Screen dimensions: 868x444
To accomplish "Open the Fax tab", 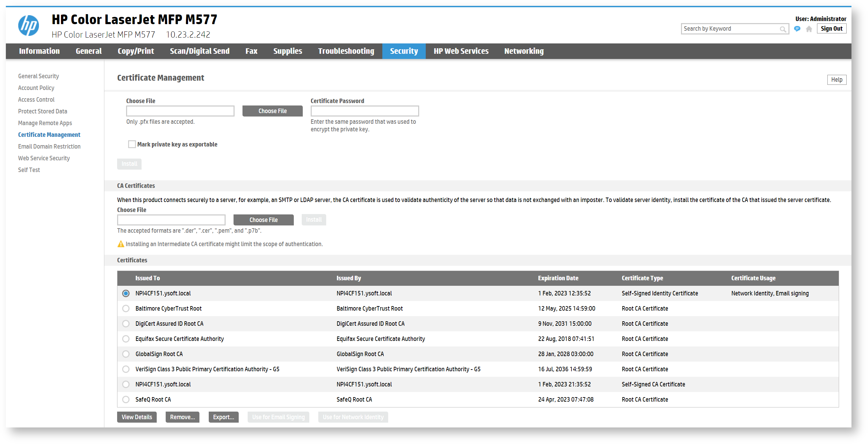I will tap(251, 51).
